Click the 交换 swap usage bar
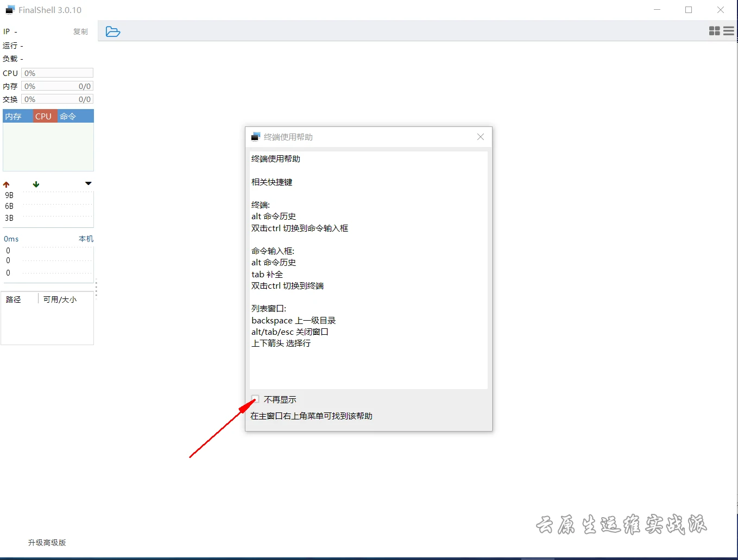738x560 pixels. click(x=57, y=99)
